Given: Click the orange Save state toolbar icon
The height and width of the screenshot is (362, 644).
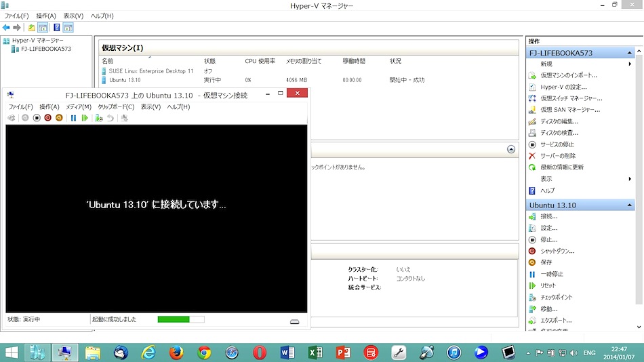Looking at the screenshot, I should (x=59, y=118).
